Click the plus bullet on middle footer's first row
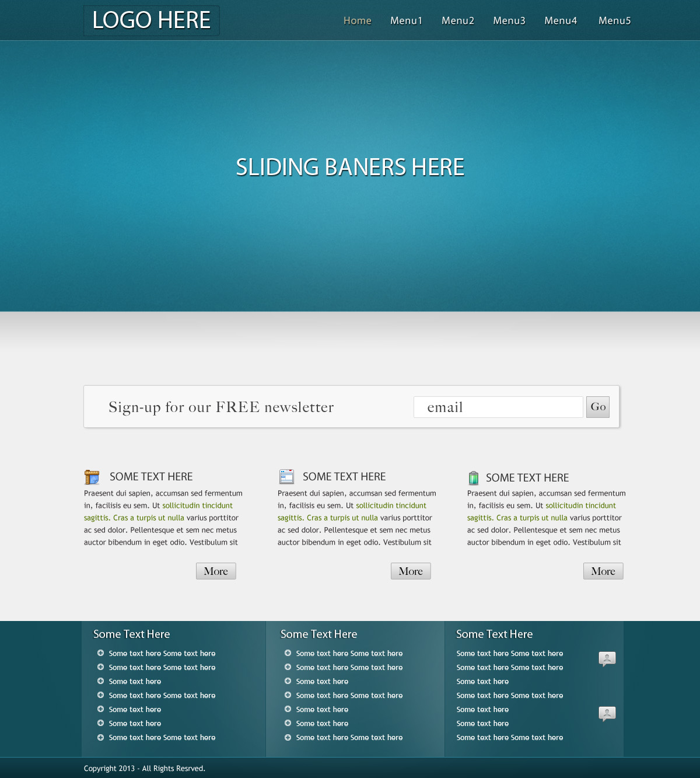 point(288,653)
